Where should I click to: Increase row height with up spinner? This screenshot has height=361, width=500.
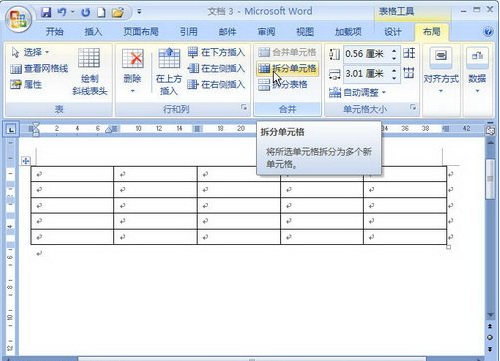click(x=394, y=51)
